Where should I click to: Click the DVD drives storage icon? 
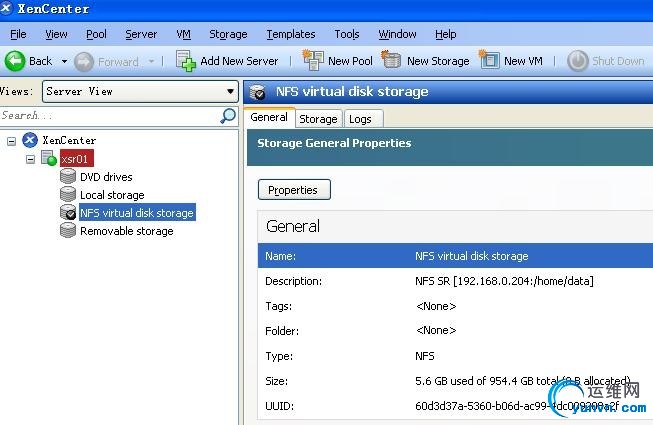(67, 176)
